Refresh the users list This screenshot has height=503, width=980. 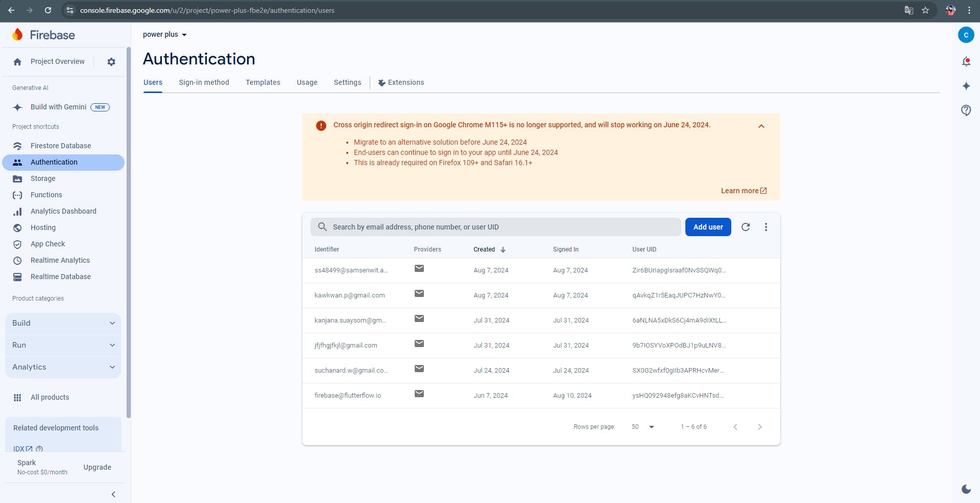745,226
